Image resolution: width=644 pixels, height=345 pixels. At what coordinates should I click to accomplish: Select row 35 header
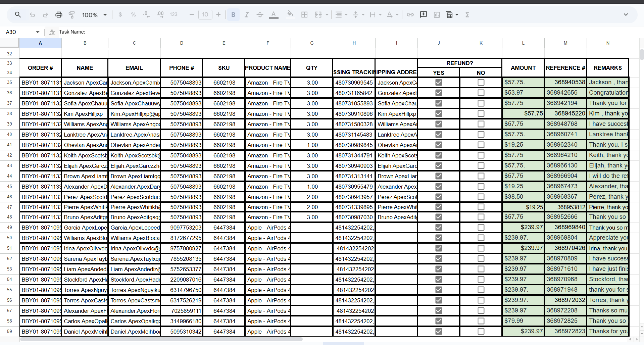[x=9, y=83]
